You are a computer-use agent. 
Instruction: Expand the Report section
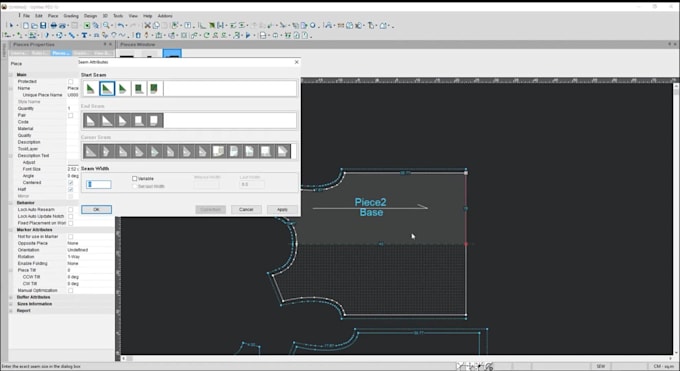[11, 311]
